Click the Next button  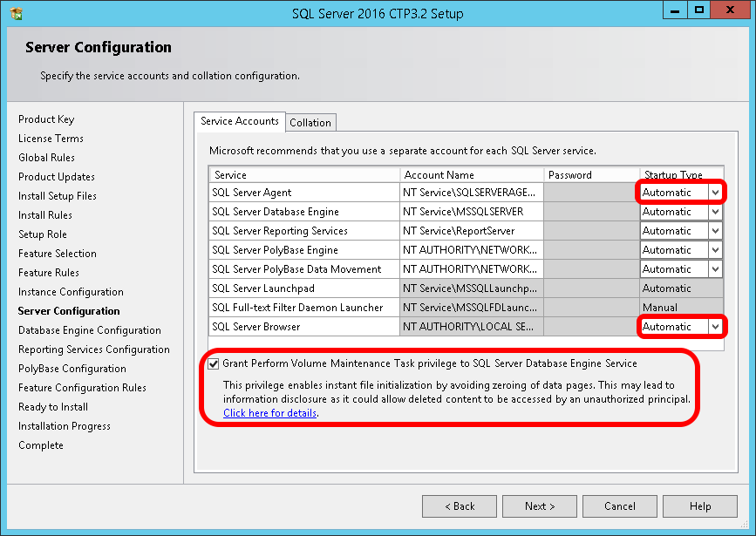point(540,506)
